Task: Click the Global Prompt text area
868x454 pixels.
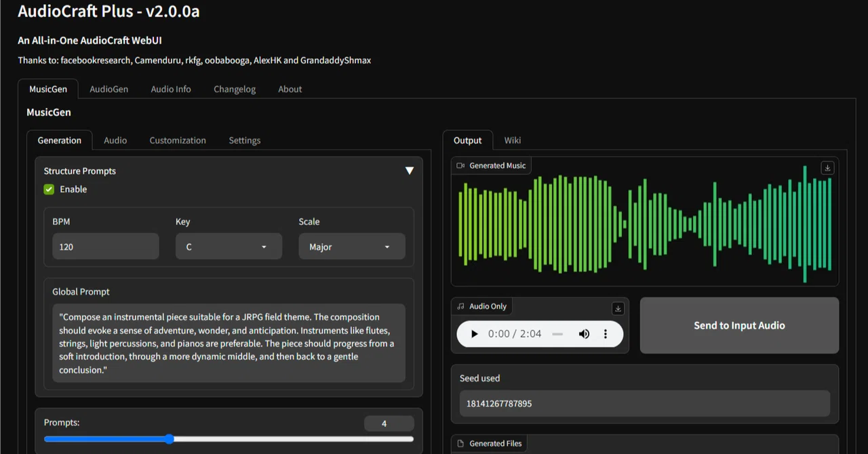Action: click(229, 343)
